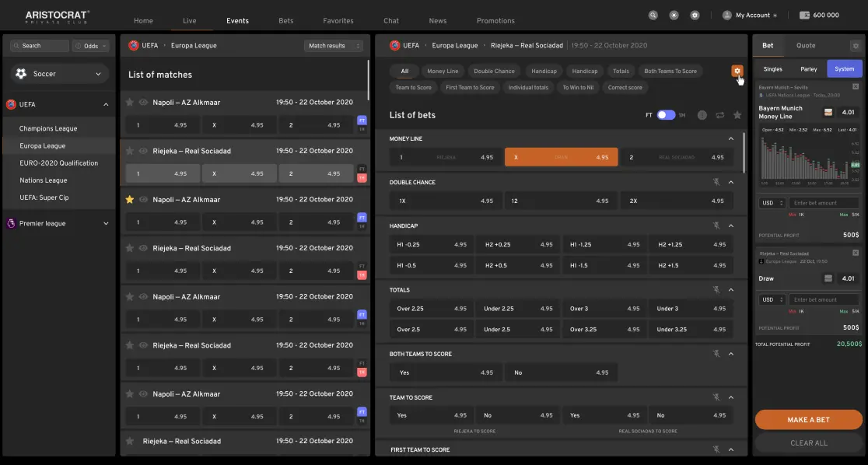Switch to the Quote tab

pos(806,46)
